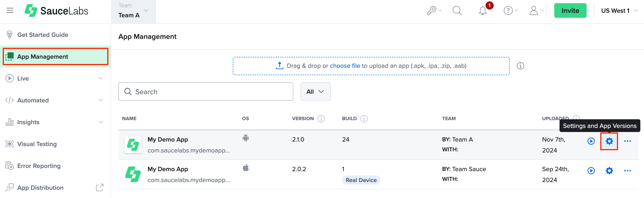The width and height of the screenshot is (644, 198).
Task: Go to Visual Testing in sidebar
Action: pos(37,144)
